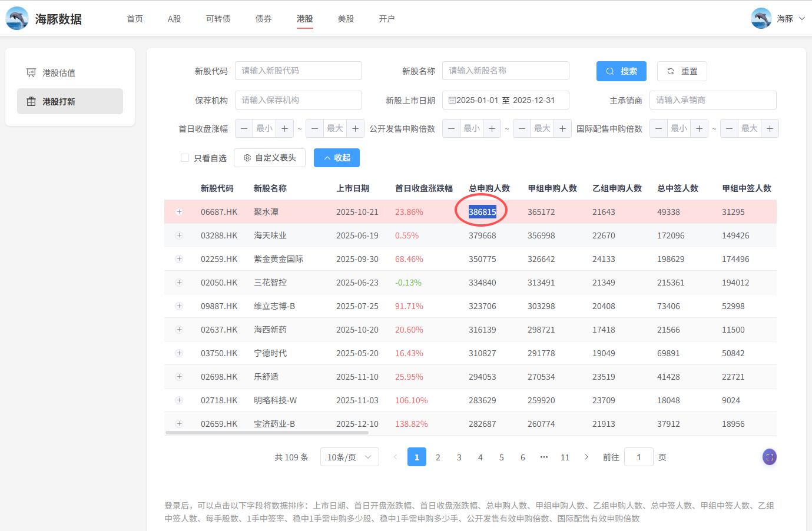Decrease 首日收盘涨幅 minimum value
The height and width of the screenshot is (531, 812).
point(244,128)
